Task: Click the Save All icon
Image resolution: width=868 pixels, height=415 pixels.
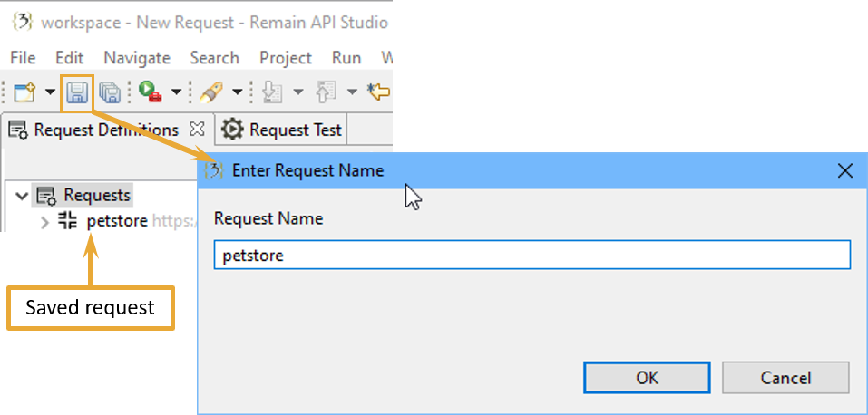Action: [110, 92]
